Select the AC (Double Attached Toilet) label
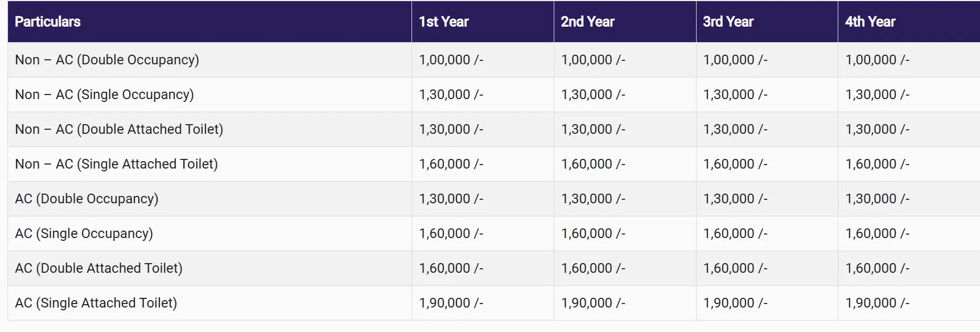This screenshot has height=332, width=980. pyautogui.click(x=98, y=268)
